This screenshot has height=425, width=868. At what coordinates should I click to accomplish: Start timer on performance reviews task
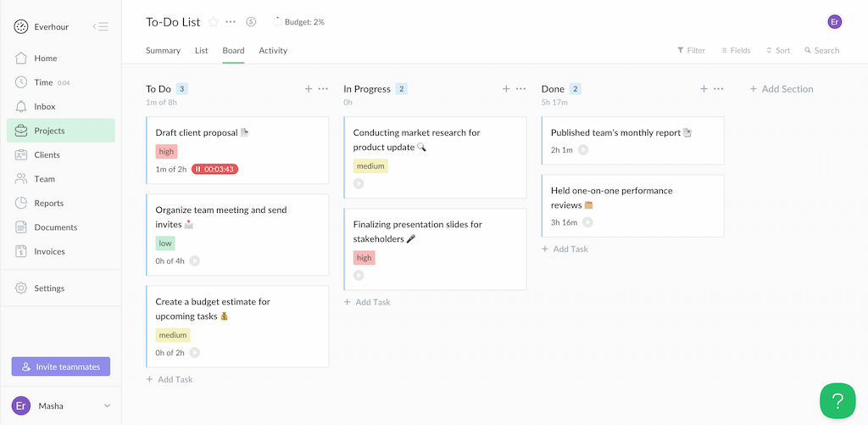pos(587,222)
